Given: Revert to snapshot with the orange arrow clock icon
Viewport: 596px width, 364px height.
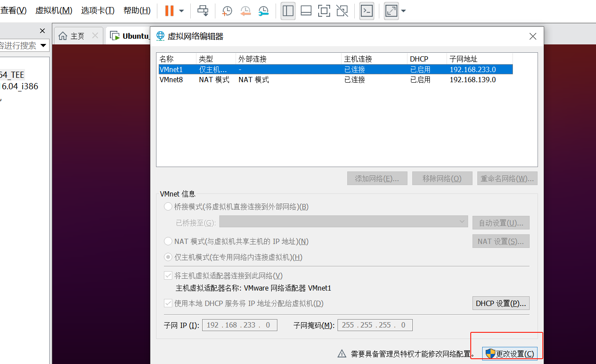Looking at the screenshot, I should (x=245, y=11).
